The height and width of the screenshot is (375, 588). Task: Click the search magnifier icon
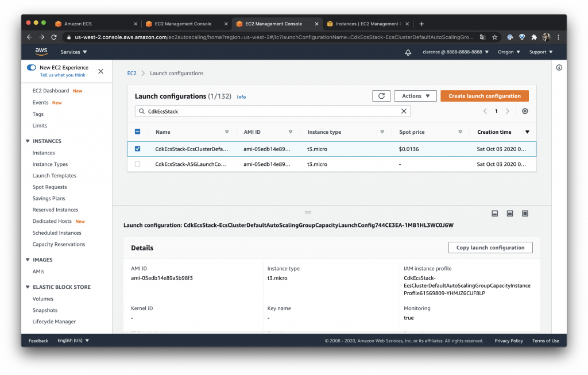tap(141, 111)
